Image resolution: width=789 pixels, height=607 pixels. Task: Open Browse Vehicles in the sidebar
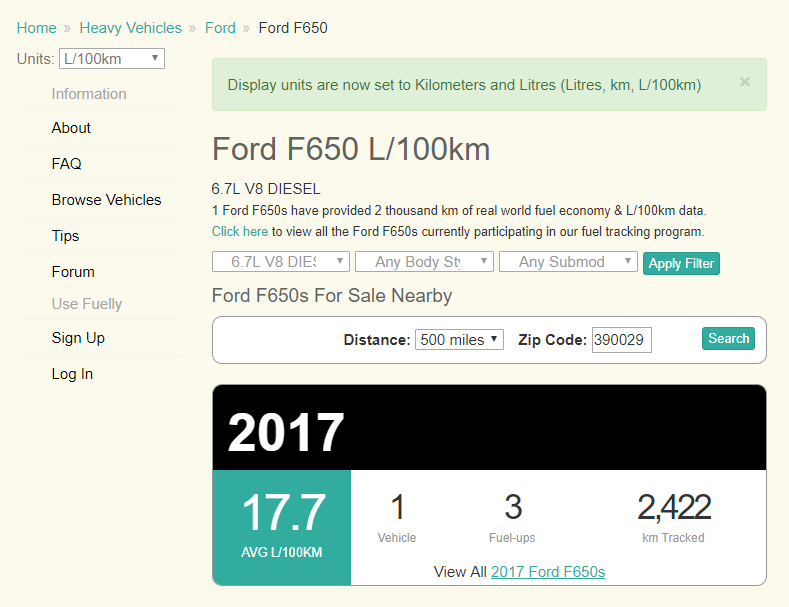point(106,200)
